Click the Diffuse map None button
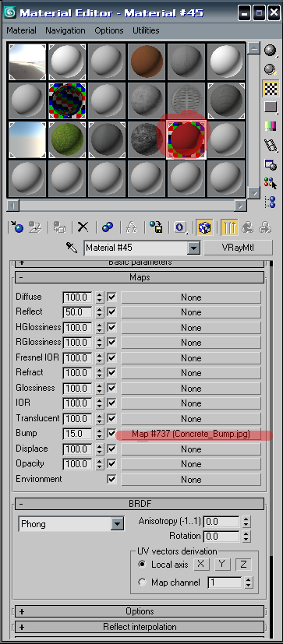This screenshot has height=644, width=283. (x=191, y=297)
